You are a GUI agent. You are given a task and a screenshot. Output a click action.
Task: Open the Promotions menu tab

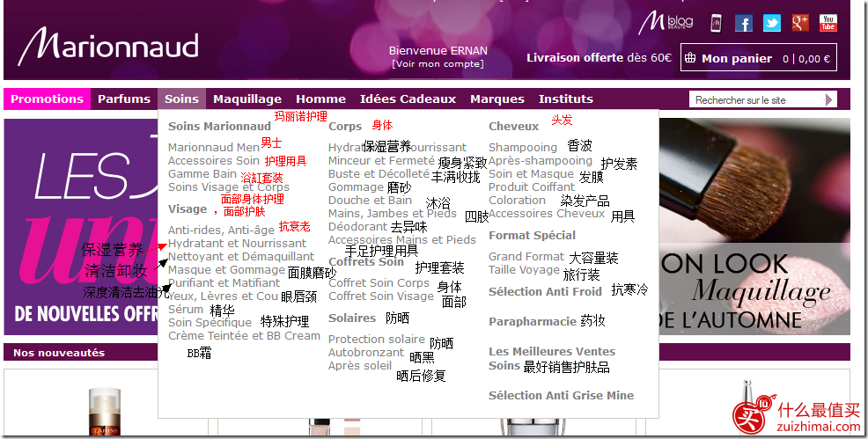click(x=47, y=99)
